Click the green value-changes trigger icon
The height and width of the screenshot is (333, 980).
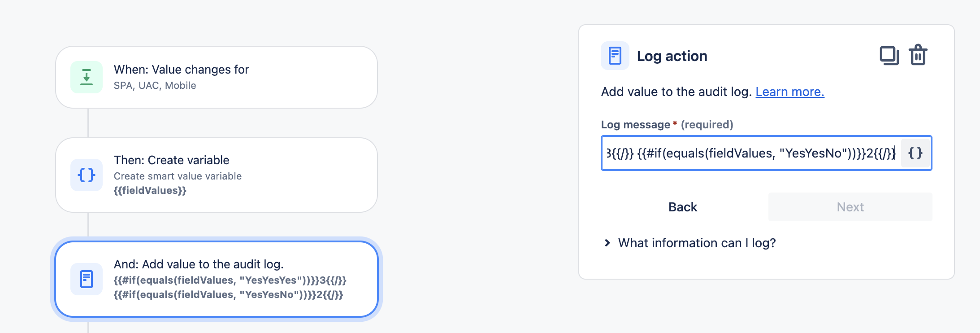(86, 77)
